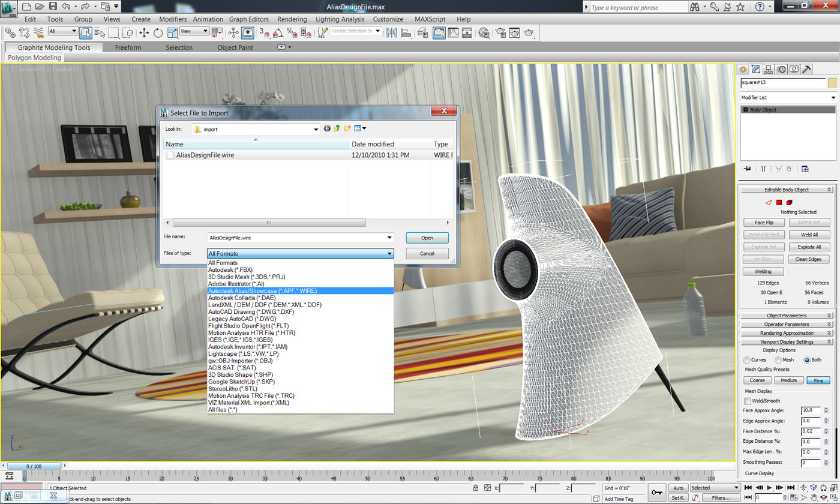This screenshot has width=840, height=504.
Task: Click the object color swatch beside name
Action: tap(832, 83)
